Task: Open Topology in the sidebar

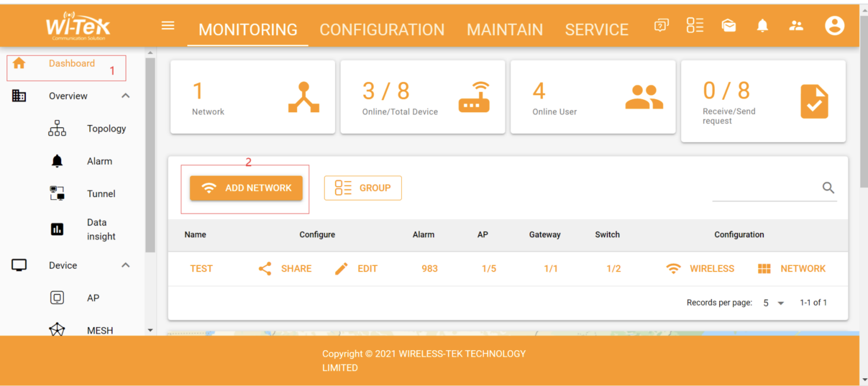Action: [106, 128]
